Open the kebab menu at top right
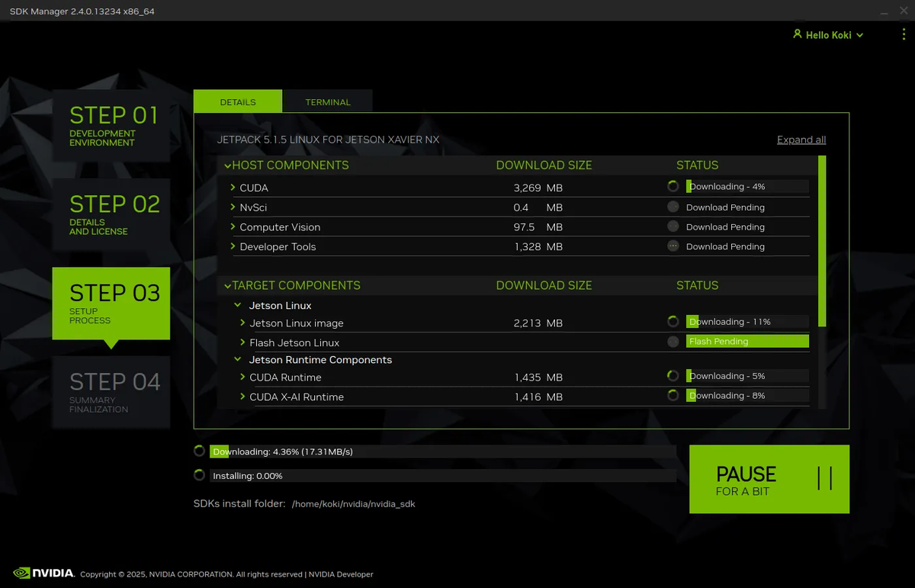The height and width of the screenshot is (588, 915). 904,35
